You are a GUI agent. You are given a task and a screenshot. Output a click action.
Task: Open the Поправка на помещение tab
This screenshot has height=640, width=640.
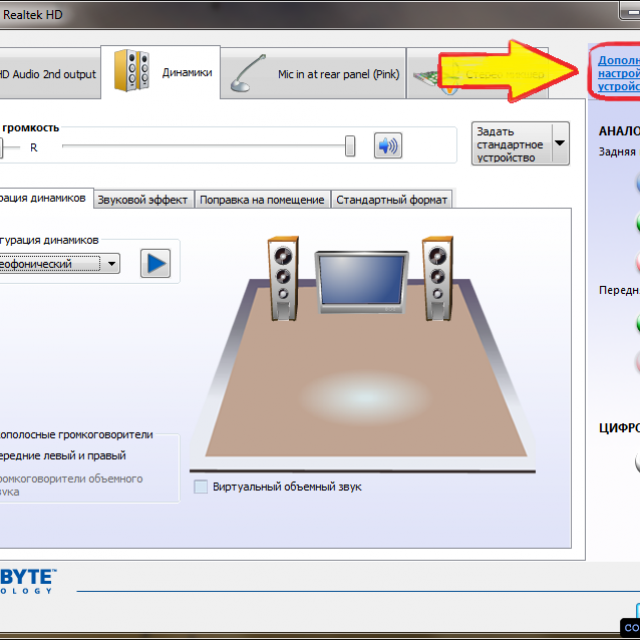point(262,200)
